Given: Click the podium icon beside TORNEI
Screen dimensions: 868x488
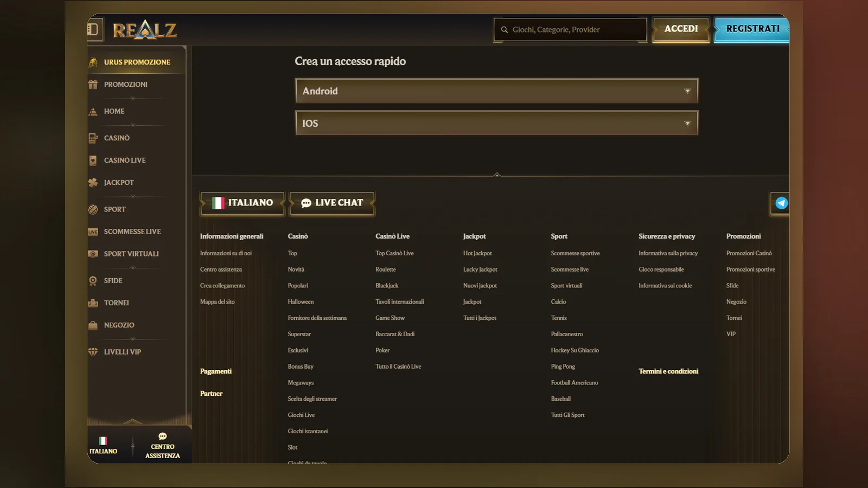Looking at the screenshot, I should (93, 303).
